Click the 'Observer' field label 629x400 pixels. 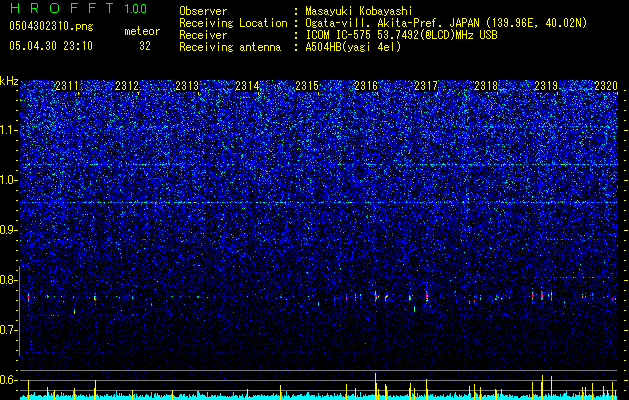point(203,11)
